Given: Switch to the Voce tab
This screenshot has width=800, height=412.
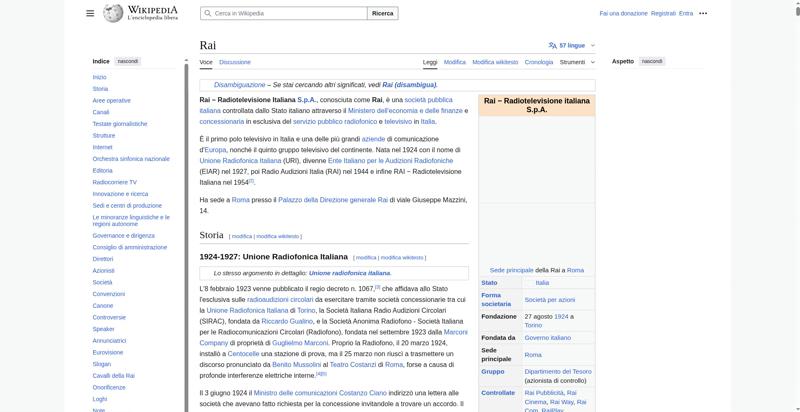Looking at the screenshot, I should coord(206,62).
